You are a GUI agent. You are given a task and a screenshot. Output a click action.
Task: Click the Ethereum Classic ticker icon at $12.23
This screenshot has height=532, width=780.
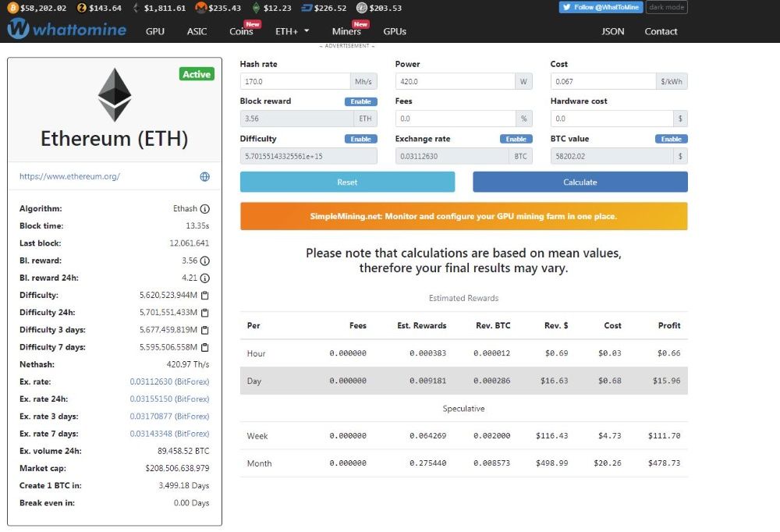[x=256, y=8]
